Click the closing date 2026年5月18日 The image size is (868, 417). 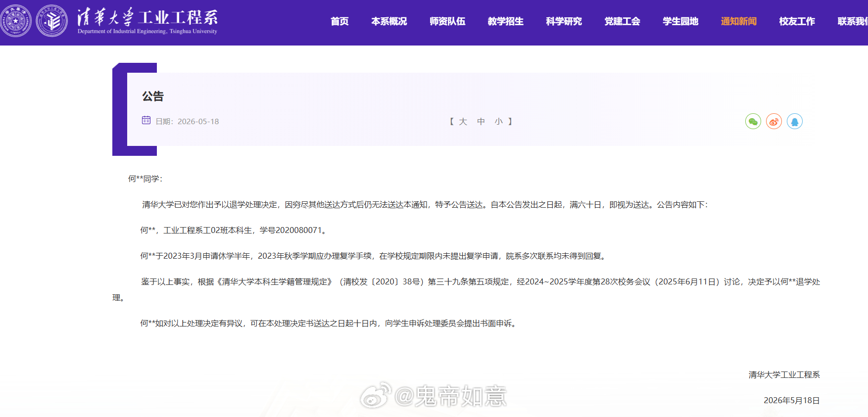coord(792,400)
